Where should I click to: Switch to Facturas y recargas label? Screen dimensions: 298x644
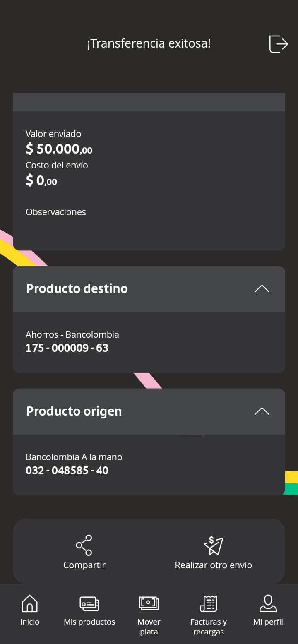coord(209,627)
